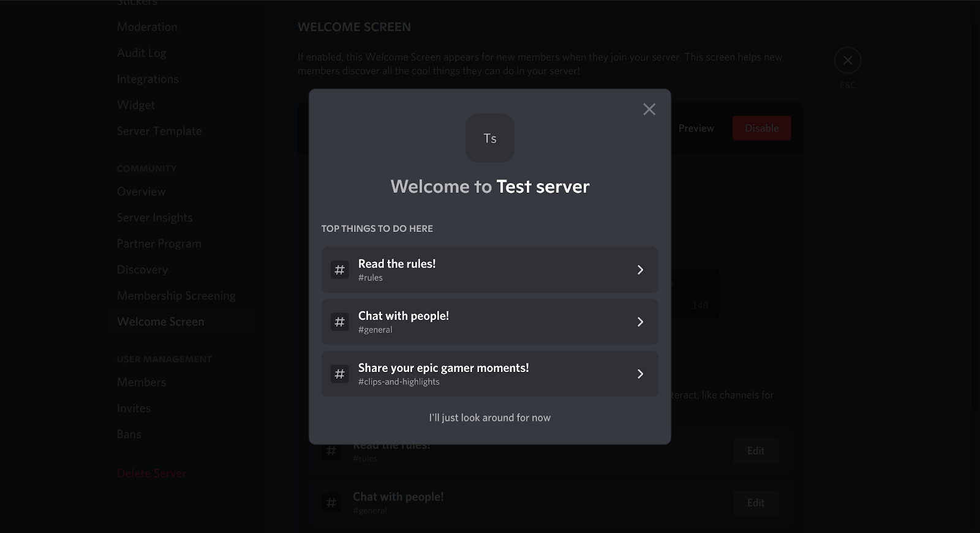Click the red Delete Server option

coord(151,474)
